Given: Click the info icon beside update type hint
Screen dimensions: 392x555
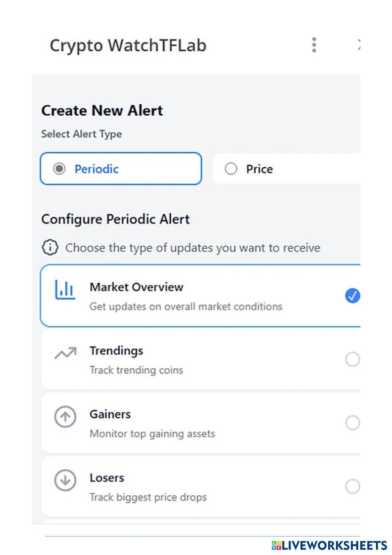Looking at the screenshot, I should 50,247.
